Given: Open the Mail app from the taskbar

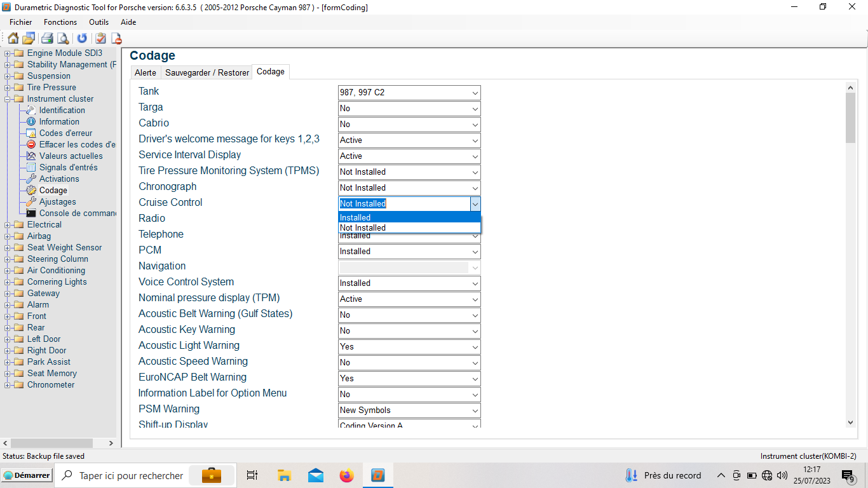Looking at the screenshot, I should pyautogui.click(x=315, y=475).
